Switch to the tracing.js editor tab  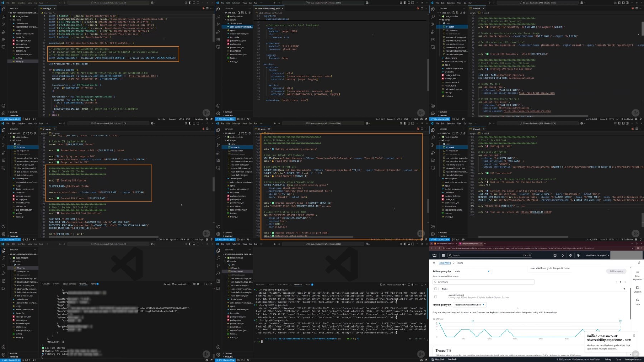coord(48,8)
